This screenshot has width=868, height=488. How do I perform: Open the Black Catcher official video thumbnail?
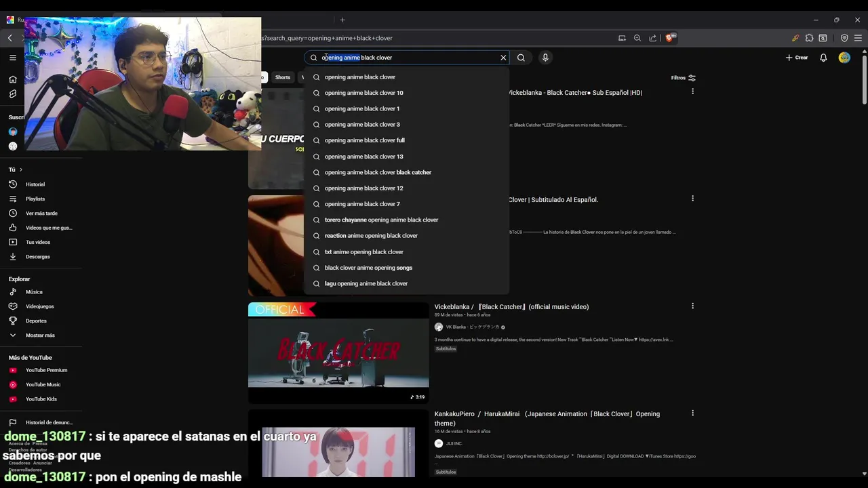338,352
